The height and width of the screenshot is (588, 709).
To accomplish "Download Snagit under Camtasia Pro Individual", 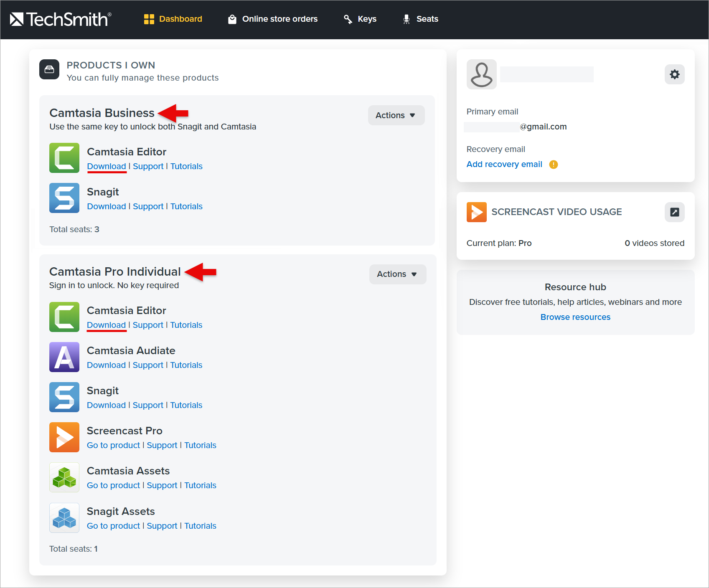I will (x=107, y=405).
